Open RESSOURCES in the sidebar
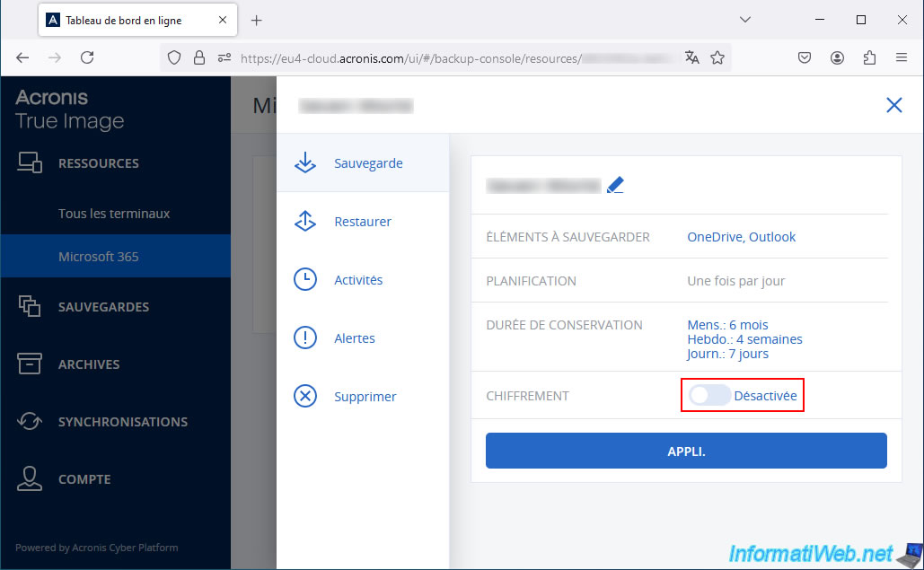Screen dimensions: 924x570 coord(99,163)
